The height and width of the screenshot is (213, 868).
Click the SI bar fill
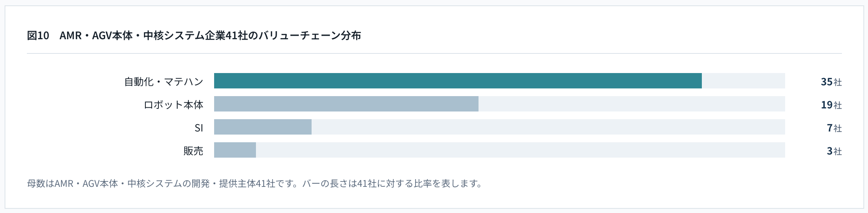(263, 127)
